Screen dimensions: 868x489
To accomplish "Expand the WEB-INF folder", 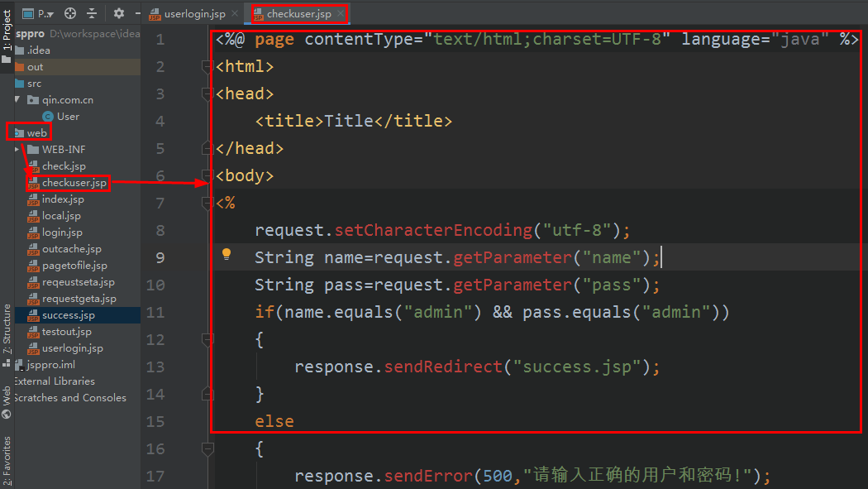I will 17,150.
